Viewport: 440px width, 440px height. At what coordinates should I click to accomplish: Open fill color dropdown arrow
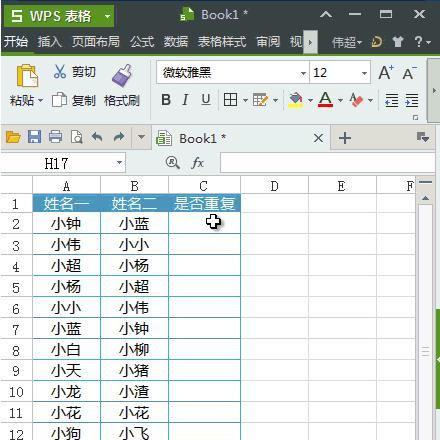pyautogui.click(x=310, y=100)
